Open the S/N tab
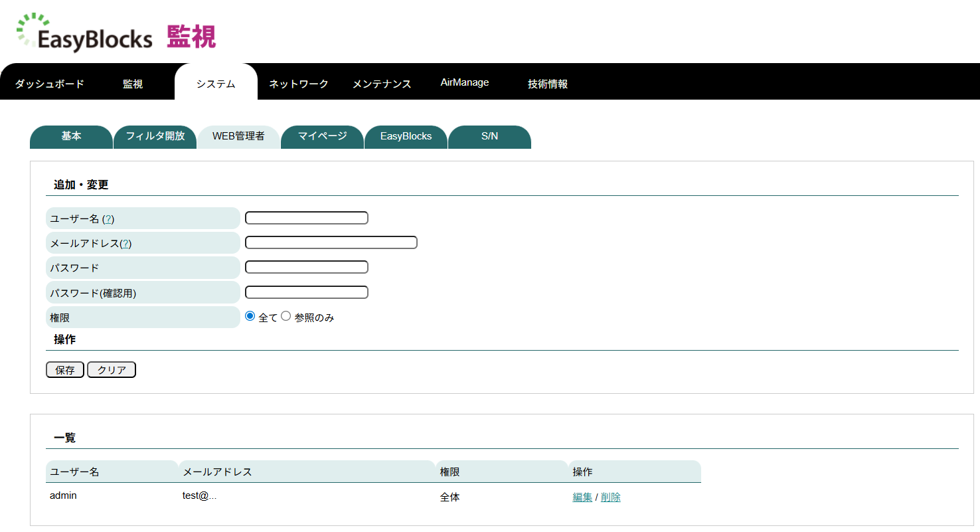Viewport: 980px width, 532px height. click(489, 137)
